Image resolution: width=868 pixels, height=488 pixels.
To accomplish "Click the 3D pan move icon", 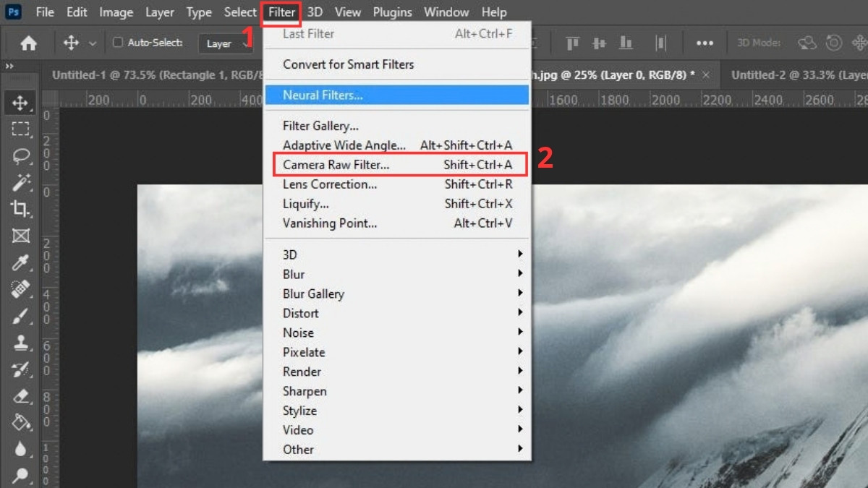I will coord(859,43).
